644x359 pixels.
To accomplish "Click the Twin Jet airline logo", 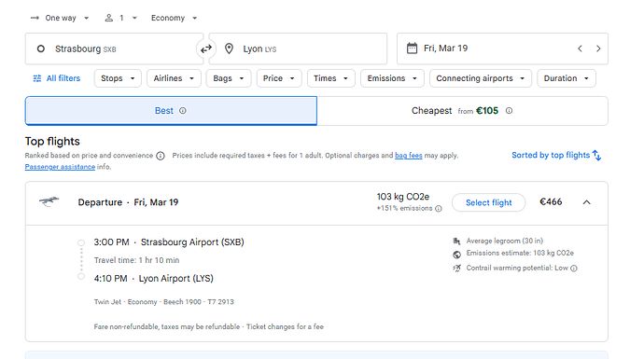I will (x=49, y=201).
